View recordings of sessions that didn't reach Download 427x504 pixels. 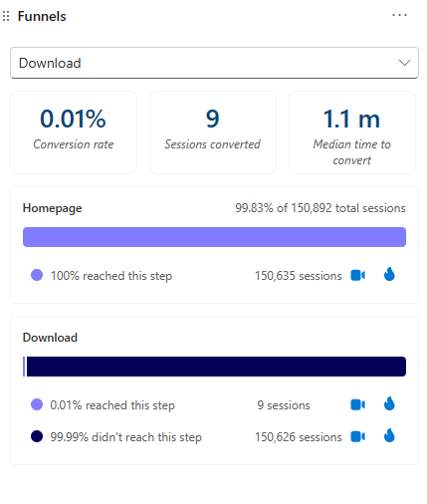(x=358, y=436)
